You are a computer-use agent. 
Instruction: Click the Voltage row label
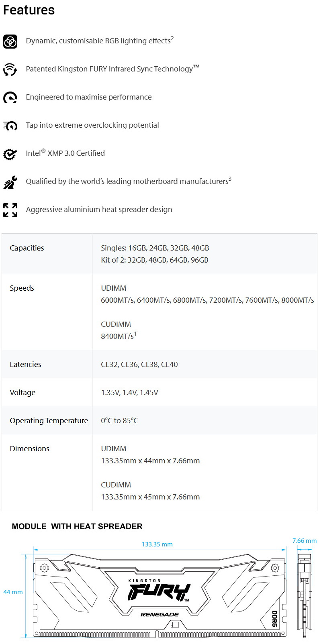(22, 392)
